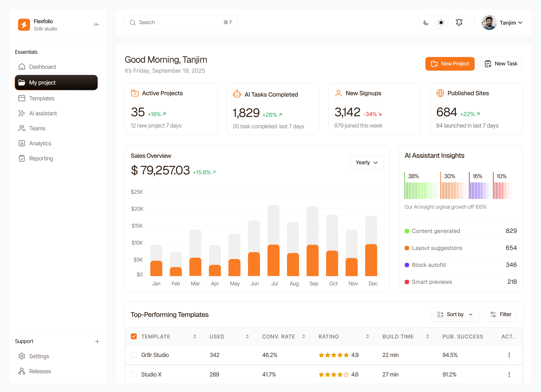Viewport: 541px width, 392px height.
Task: Toggle the select-all Template header checkbox
Action: pos(134,336)
